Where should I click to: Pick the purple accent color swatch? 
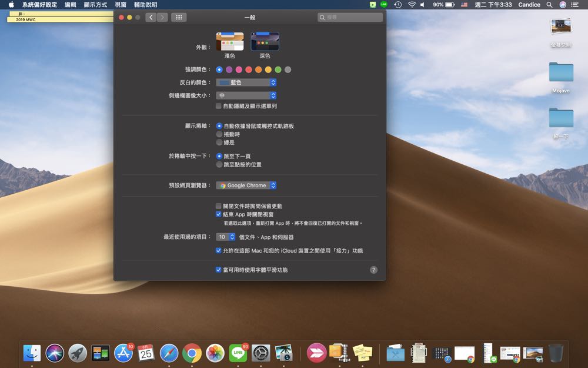[229, 69]
